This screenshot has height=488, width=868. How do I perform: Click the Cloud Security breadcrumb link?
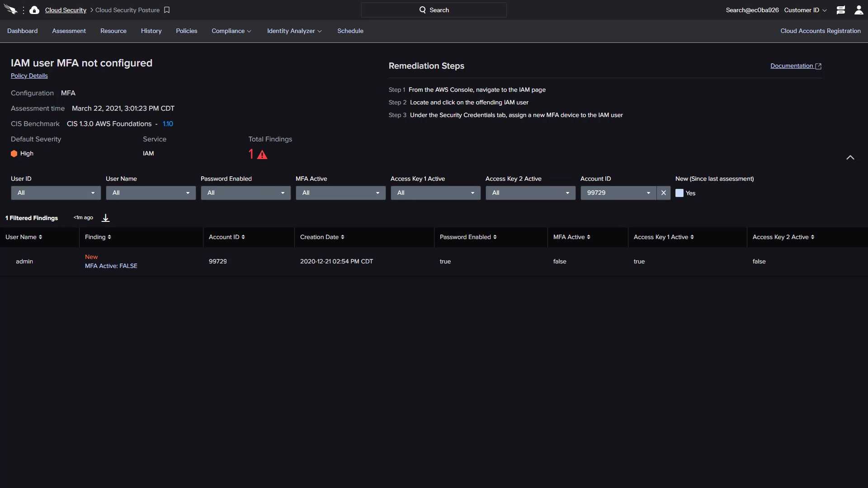click(x=66, y=10)
